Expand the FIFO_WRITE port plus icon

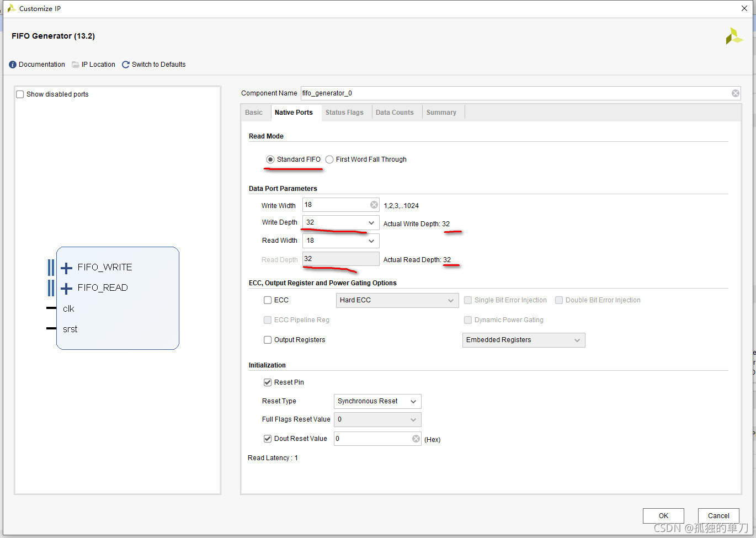coord(66,268)
